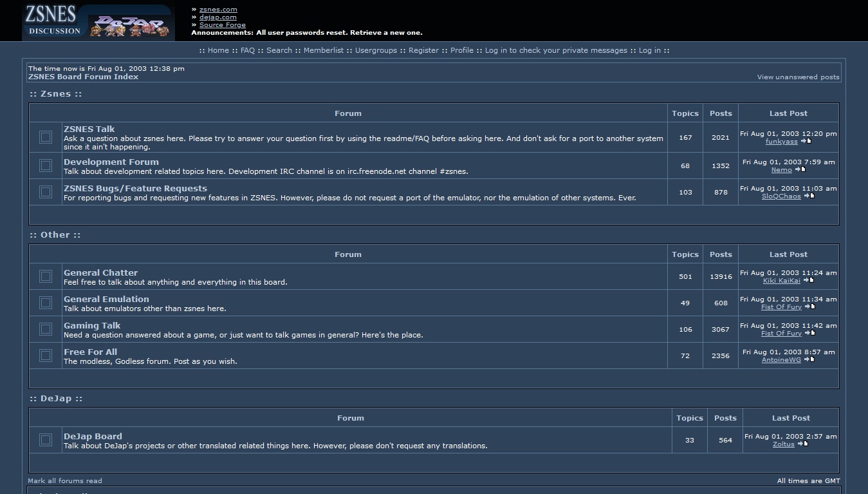Click ZSNES Talk topics count 167
868x494 pixels.
point(685,137)
